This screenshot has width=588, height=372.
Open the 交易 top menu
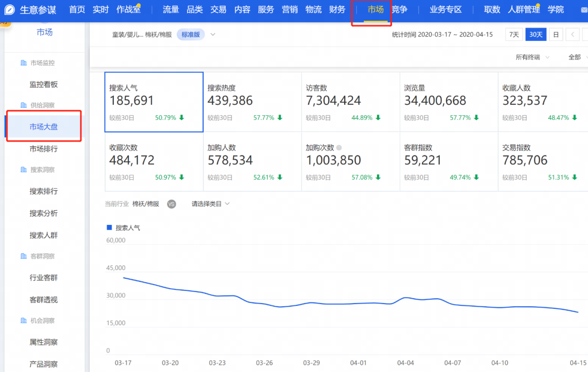218,10
